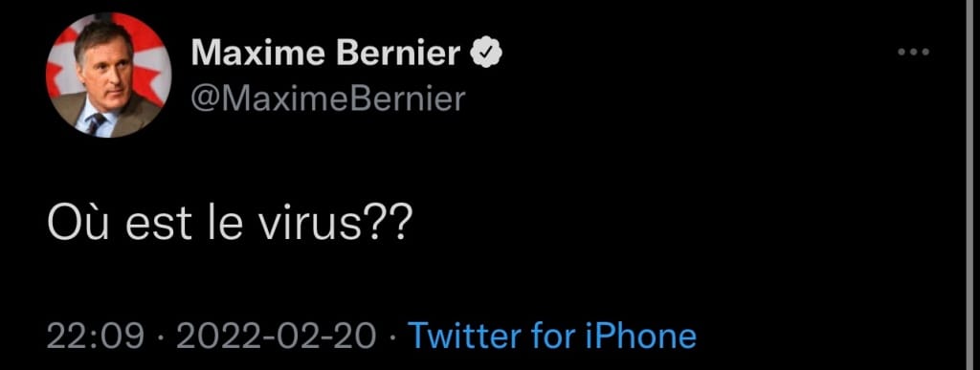Click the 22:09 timestamp
This screenshot has width=980, height=370.
[95, 337]
